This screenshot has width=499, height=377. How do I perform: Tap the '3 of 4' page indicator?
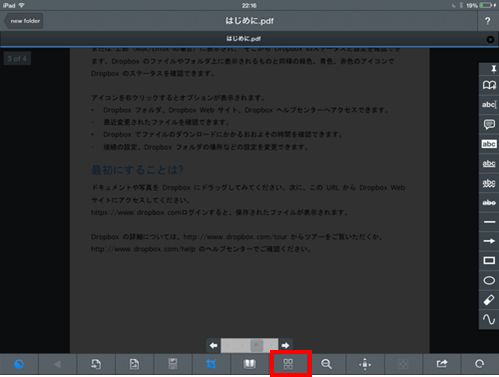(x=17, y=59)
